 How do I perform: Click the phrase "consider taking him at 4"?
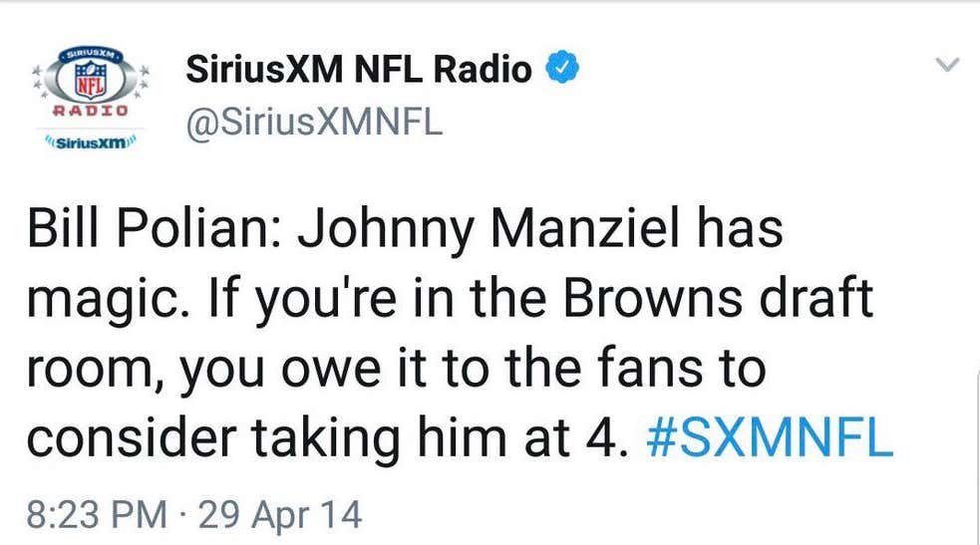click(x=327, y=438)
